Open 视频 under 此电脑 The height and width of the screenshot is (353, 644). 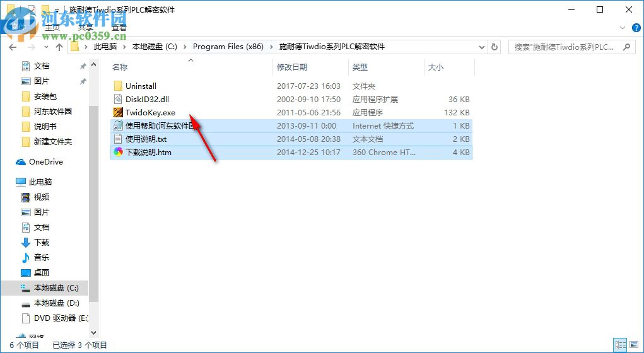[x=42, y=197]
